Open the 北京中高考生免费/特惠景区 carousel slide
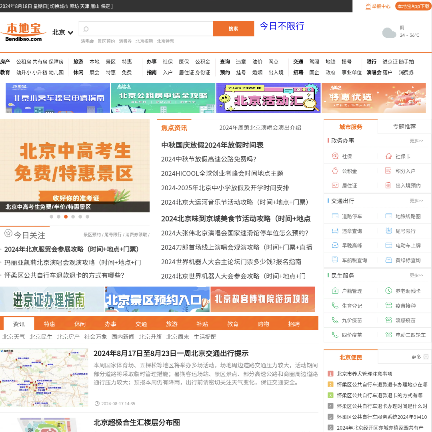Viewport: 432px width, 432px height. [x=75, y=165]
